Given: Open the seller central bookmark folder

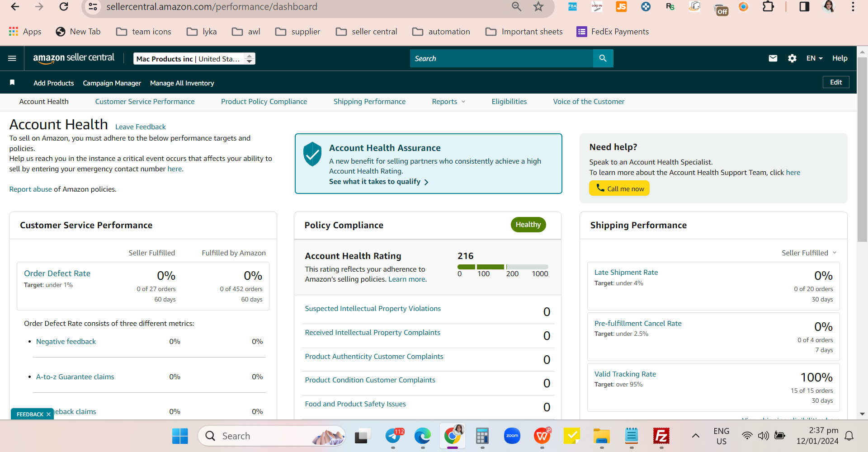Looking at the screenshot, I should (x=367, y=32).
